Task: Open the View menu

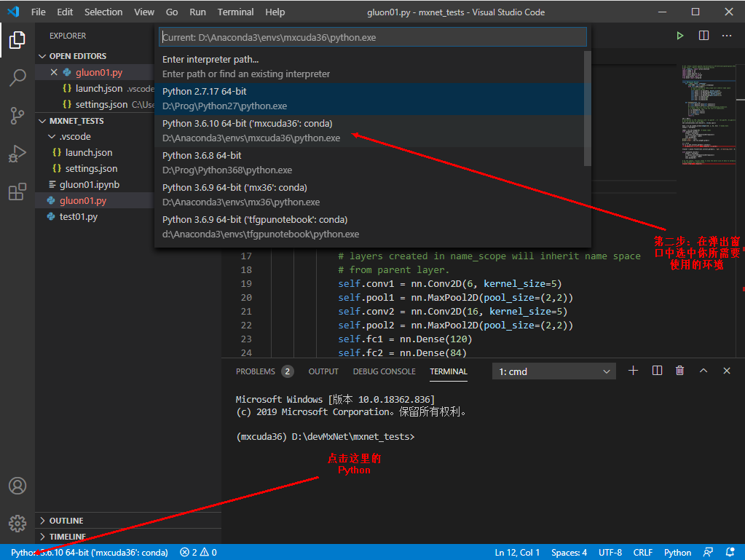Action: point(144,12)
